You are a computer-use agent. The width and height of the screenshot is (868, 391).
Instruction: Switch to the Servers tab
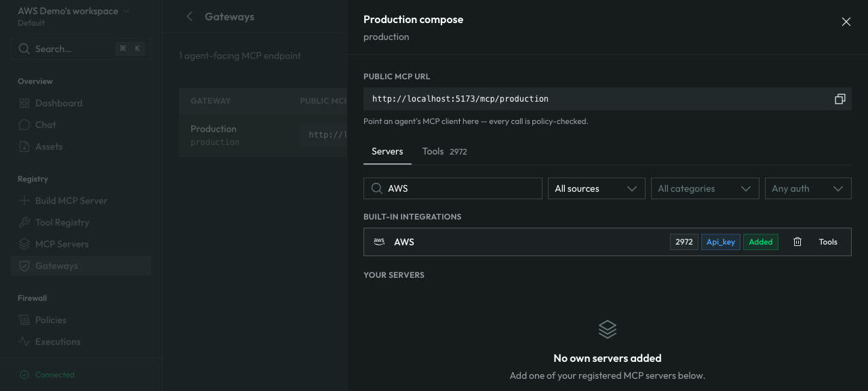coord(387,151)
